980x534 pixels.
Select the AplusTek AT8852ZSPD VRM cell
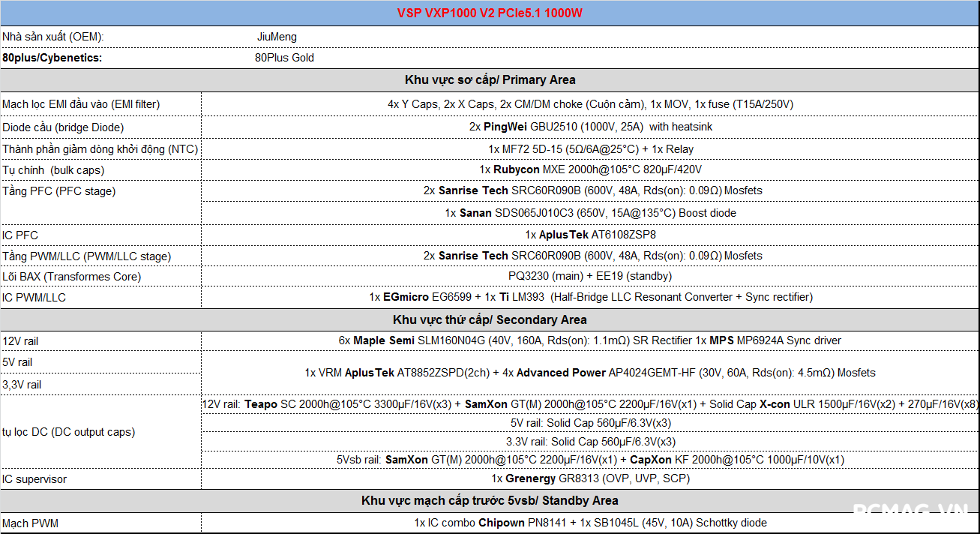[590, 373]
